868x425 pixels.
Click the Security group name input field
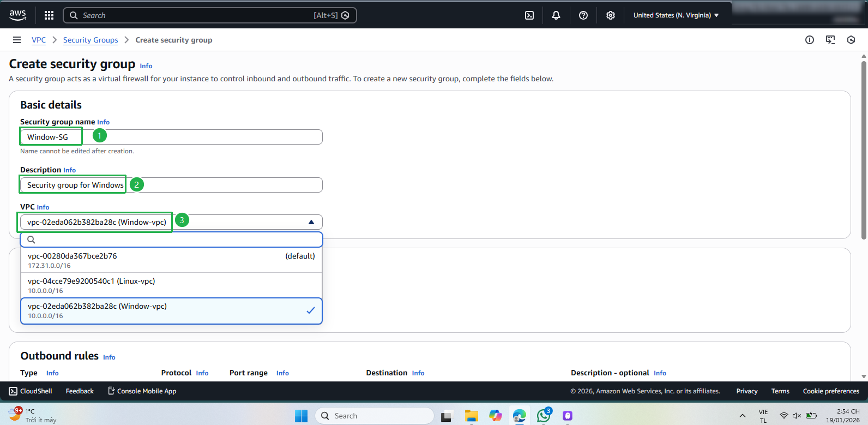tap(171, 137)
